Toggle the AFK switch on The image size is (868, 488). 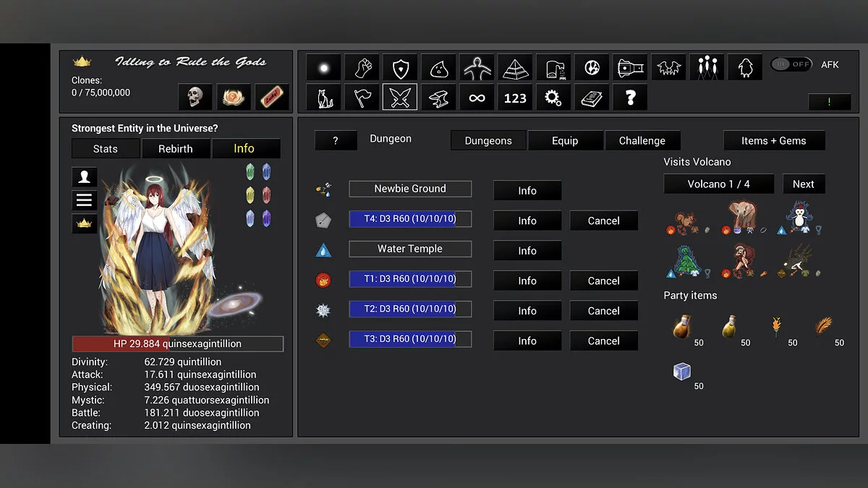[791, 64]
